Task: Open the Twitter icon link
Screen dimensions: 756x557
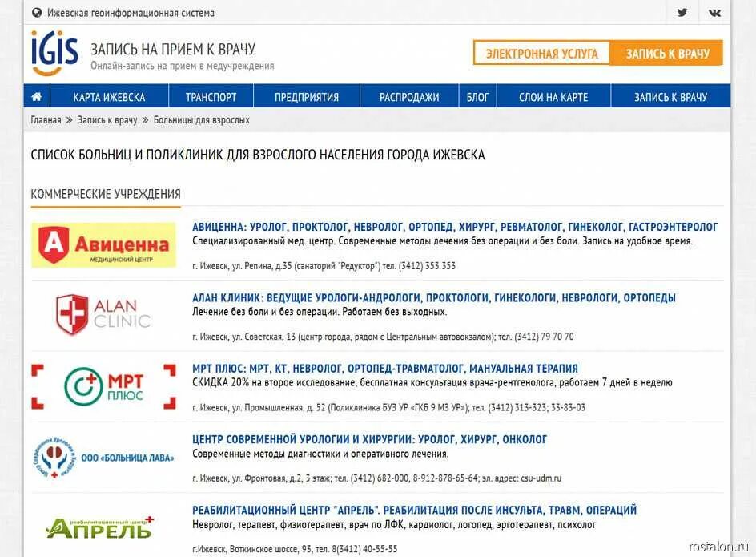Action: (x=682, y=13)
